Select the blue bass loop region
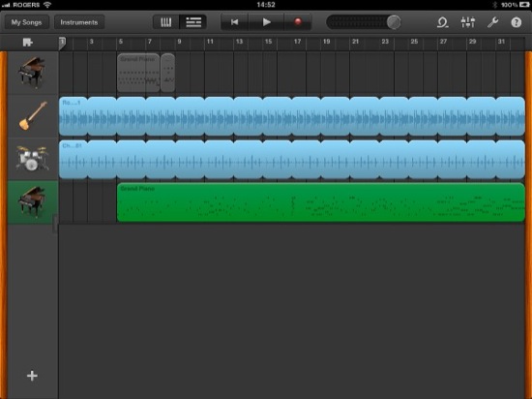 coord(292,116)
